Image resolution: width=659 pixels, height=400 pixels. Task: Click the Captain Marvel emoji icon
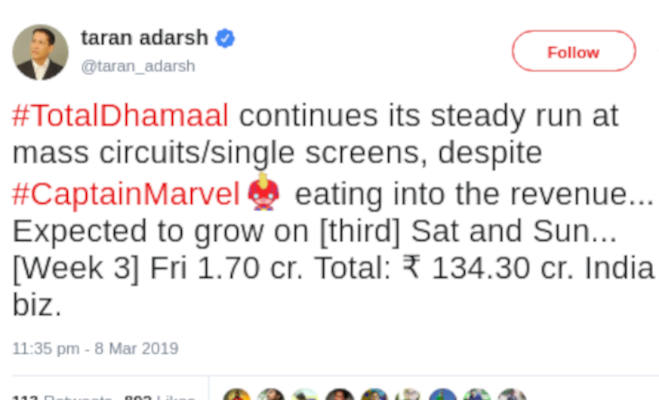pos(263,192)
